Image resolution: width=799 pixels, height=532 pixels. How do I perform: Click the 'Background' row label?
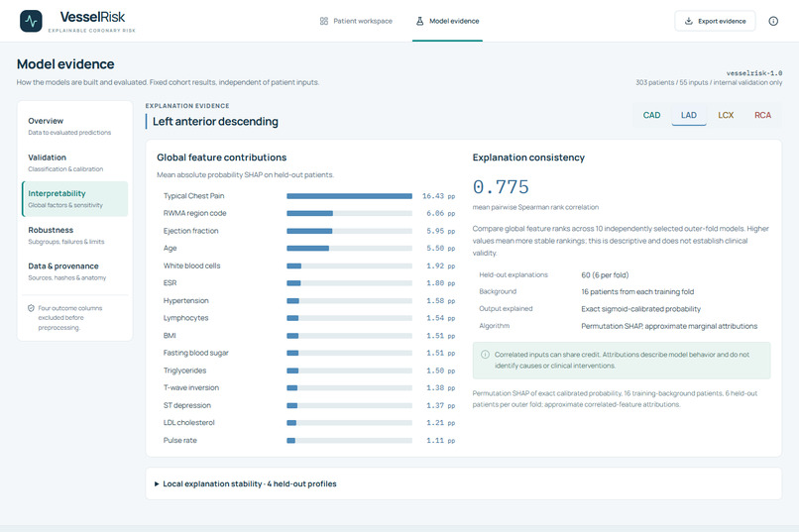tap(498, 291)
